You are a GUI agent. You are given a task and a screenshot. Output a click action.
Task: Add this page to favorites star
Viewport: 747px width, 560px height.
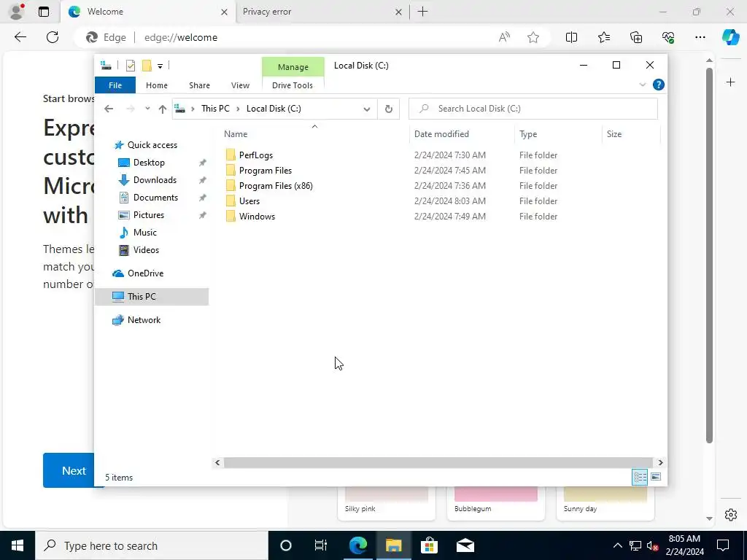(533, 37)
